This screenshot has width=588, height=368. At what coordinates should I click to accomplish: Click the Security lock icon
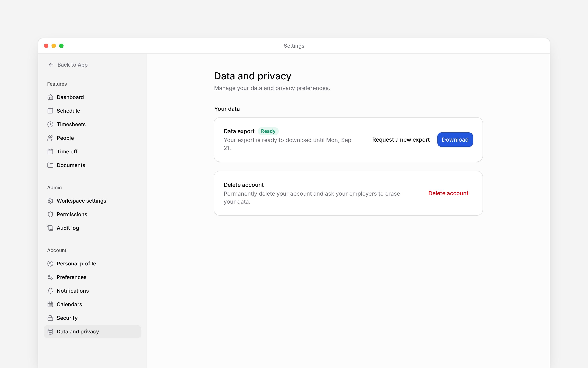click(50, 318)
